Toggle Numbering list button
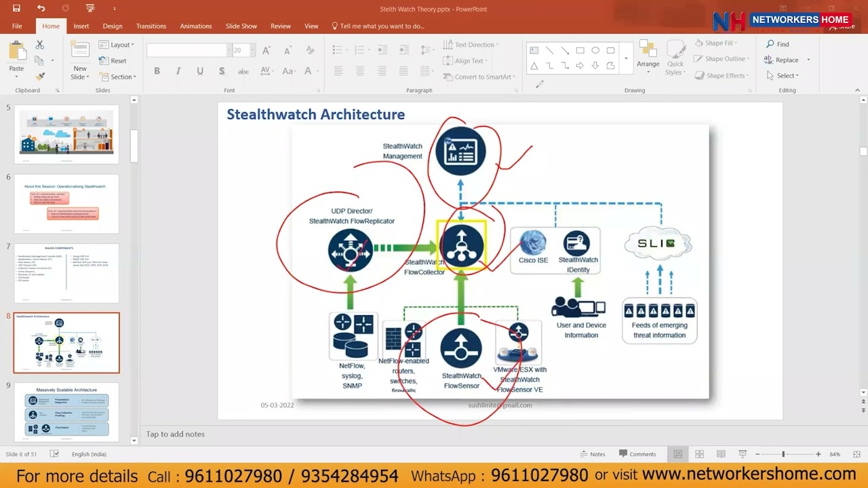 coord(360,50)
